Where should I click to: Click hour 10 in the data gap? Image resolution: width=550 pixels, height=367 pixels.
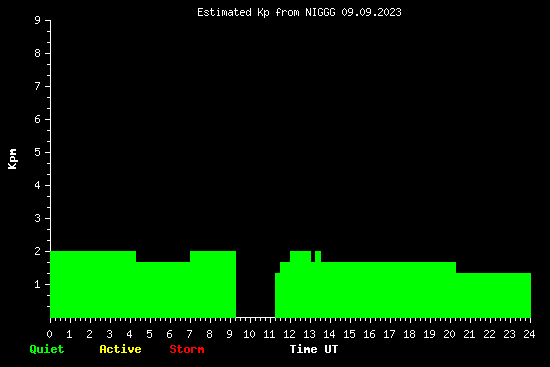click(249, 334)
